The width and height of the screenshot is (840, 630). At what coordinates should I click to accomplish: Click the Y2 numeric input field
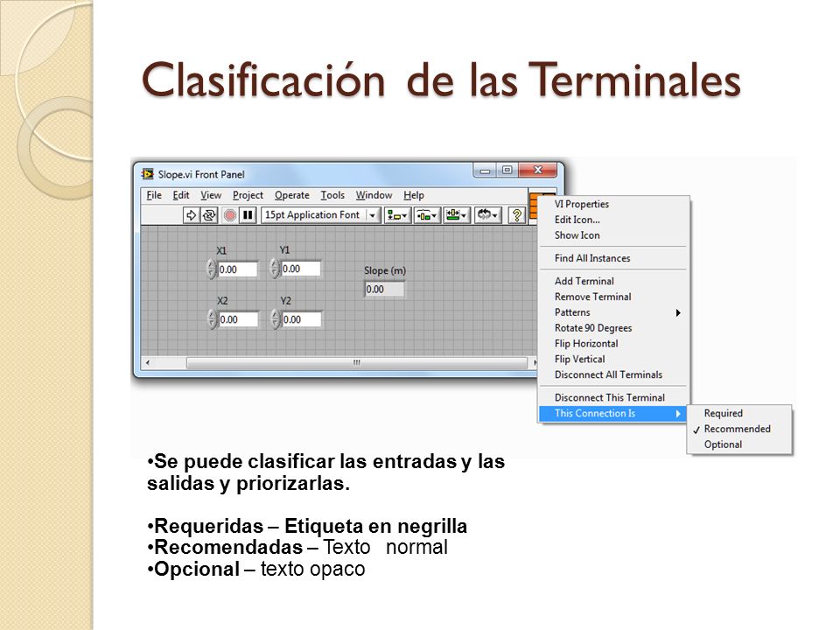point(301,319)
